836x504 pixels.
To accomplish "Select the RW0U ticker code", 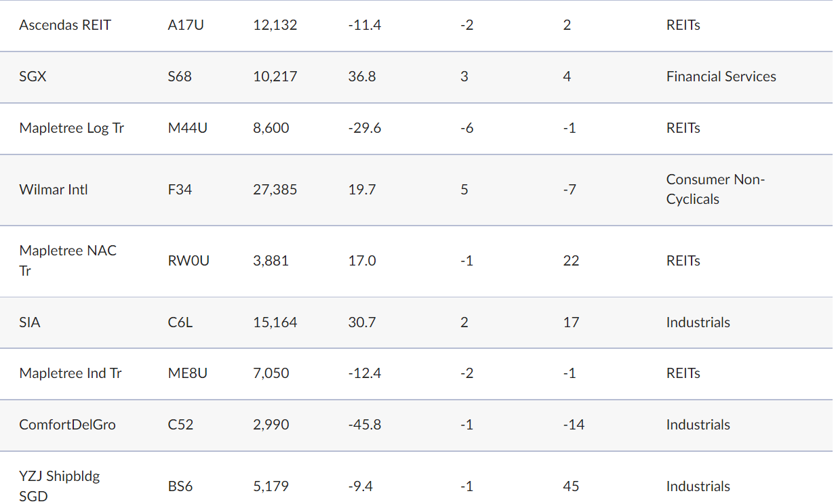I will pyautogui.click(x=188, y=261).
